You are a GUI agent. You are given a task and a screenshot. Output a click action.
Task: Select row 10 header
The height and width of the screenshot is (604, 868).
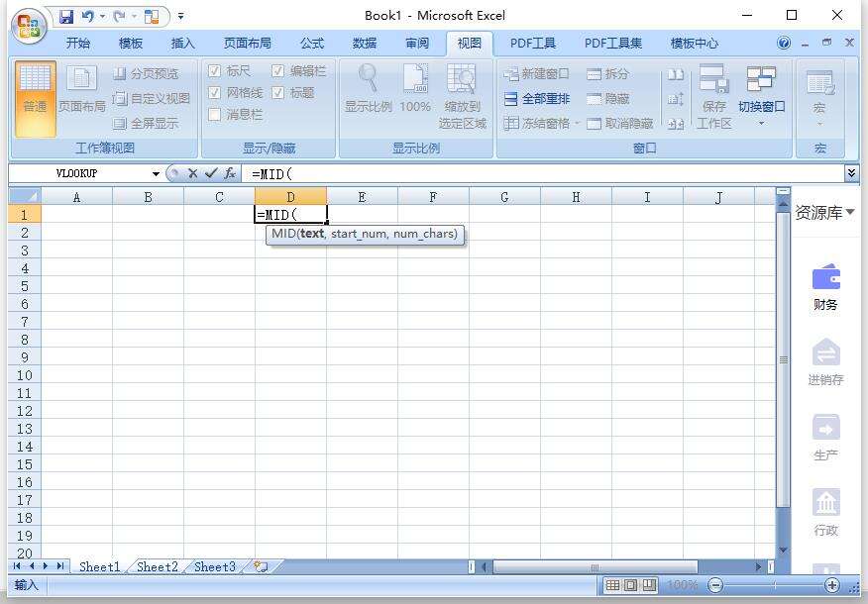[x=25, y=375]
